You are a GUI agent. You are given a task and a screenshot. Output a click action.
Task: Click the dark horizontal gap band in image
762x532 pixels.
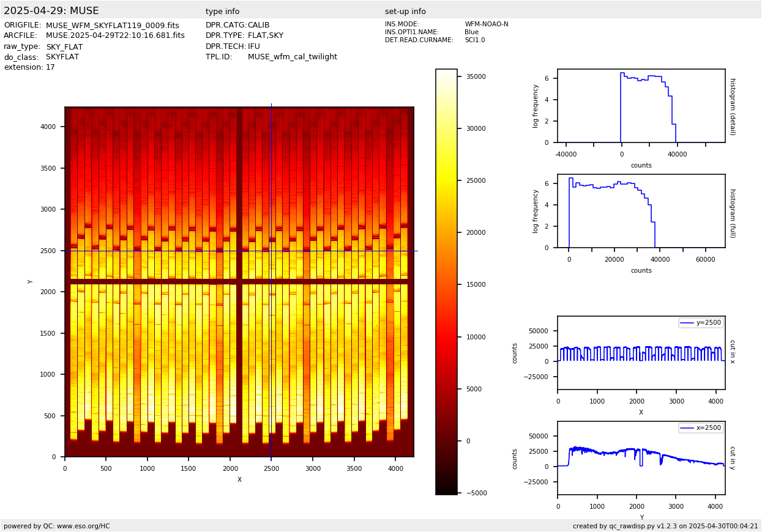[x=153, y=281]
